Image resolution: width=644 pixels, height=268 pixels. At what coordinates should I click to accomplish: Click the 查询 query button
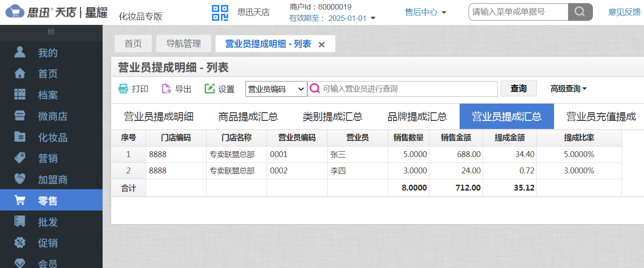[518, 88]
